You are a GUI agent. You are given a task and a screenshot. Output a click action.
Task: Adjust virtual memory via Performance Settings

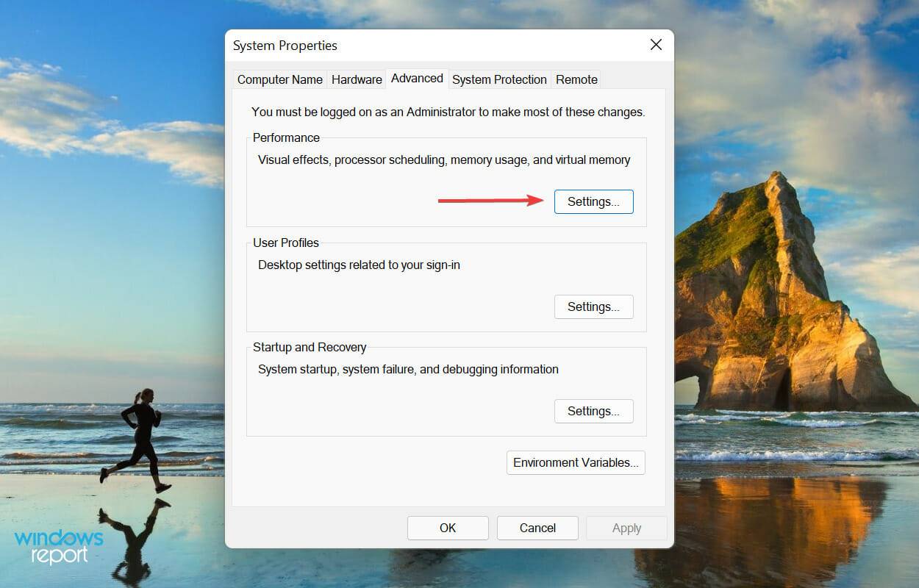pyautogui.click(x=593, y=201)
